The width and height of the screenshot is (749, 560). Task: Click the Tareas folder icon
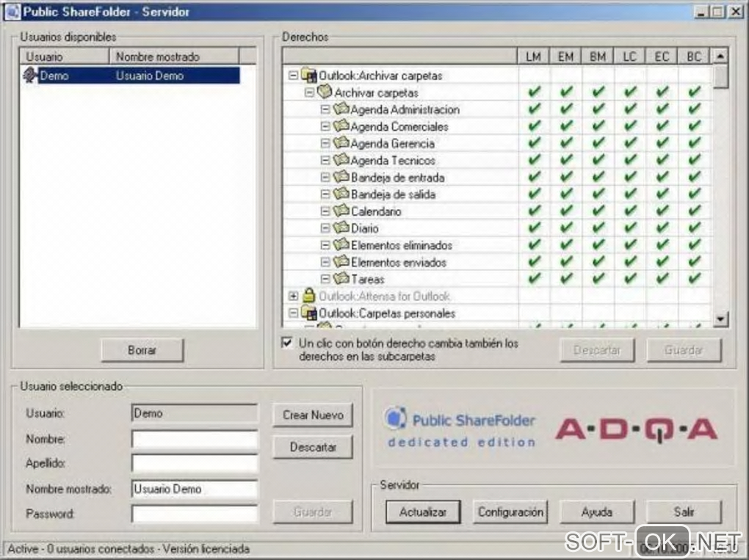tap(341, 279)
